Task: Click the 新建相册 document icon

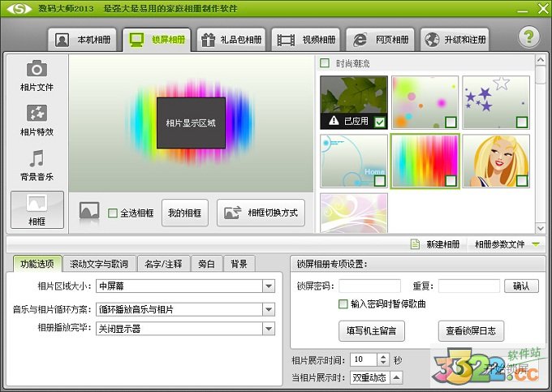Action: (416, 244)
